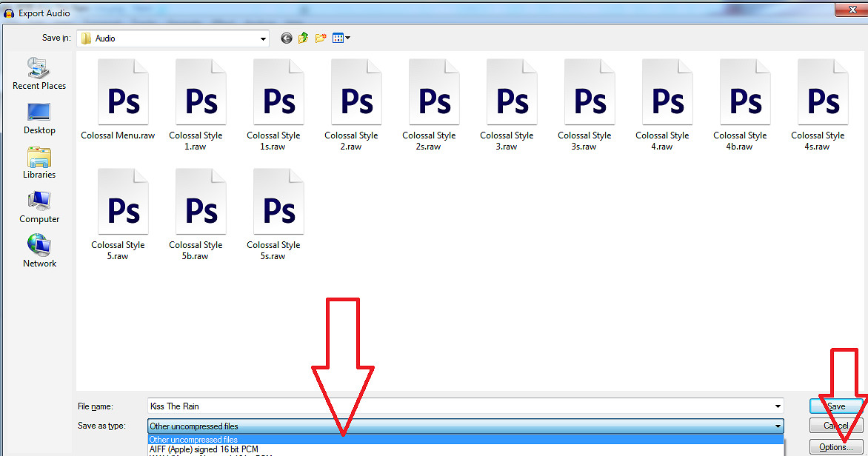Expand the Save as type dropdown
This screenshot has width=868, height=456.
(778, 426)
